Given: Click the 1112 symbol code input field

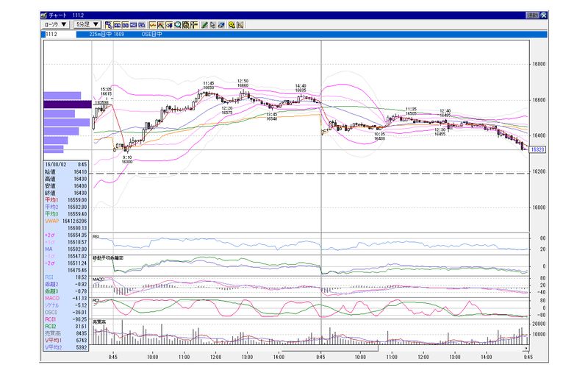Looking at the screenshot, I should tap(60, 34).
